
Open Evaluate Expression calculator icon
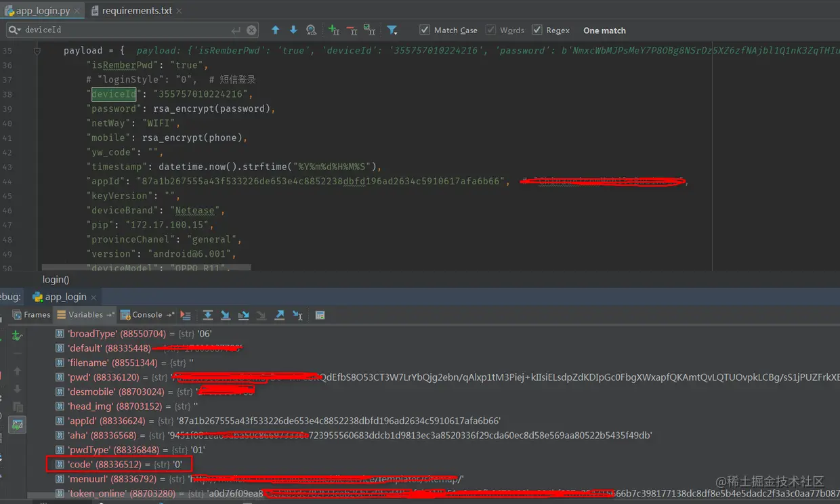[x=320, y=315]
